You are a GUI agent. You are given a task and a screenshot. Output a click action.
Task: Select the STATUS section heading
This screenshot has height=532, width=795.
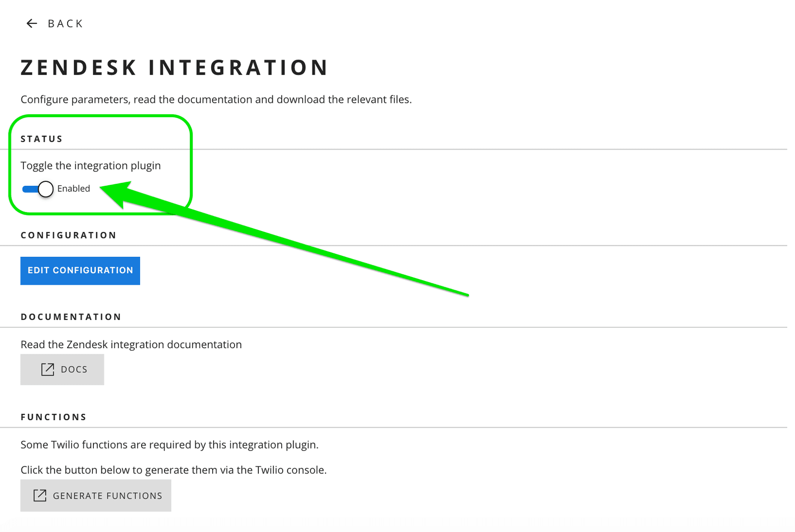pyautogui.click(x=41, y=139)
